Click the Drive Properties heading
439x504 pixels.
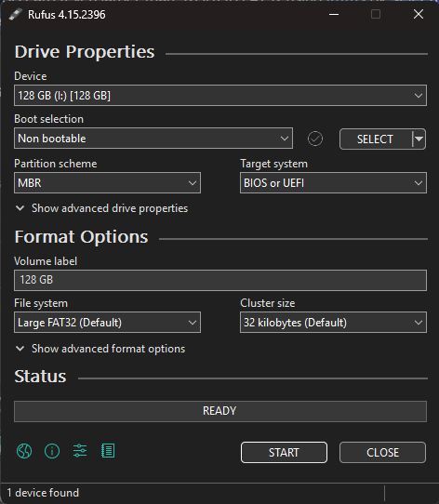(x=85, y=51)
